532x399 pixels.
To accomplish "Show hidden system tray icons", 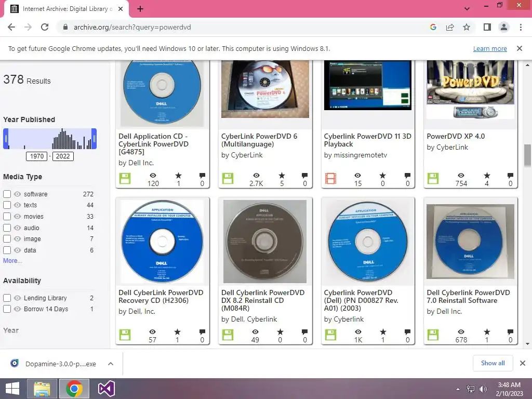I will coord(458,389).
